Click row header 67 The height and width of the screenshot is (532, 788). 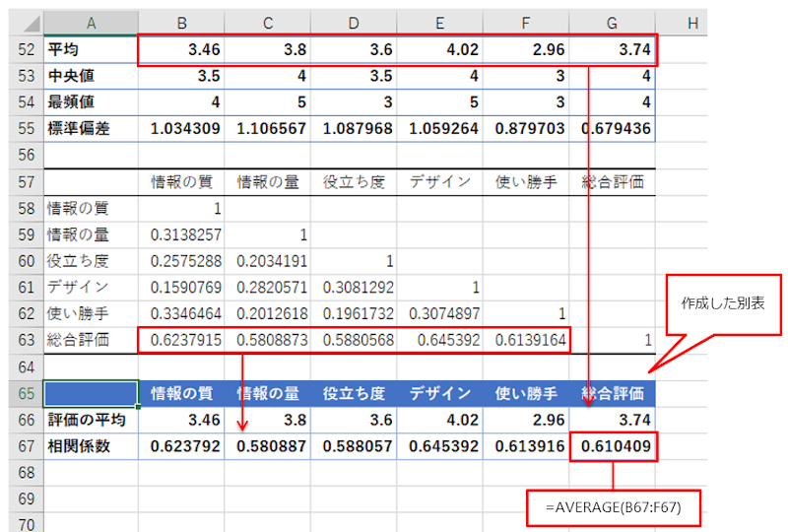[x=20, y=446]
